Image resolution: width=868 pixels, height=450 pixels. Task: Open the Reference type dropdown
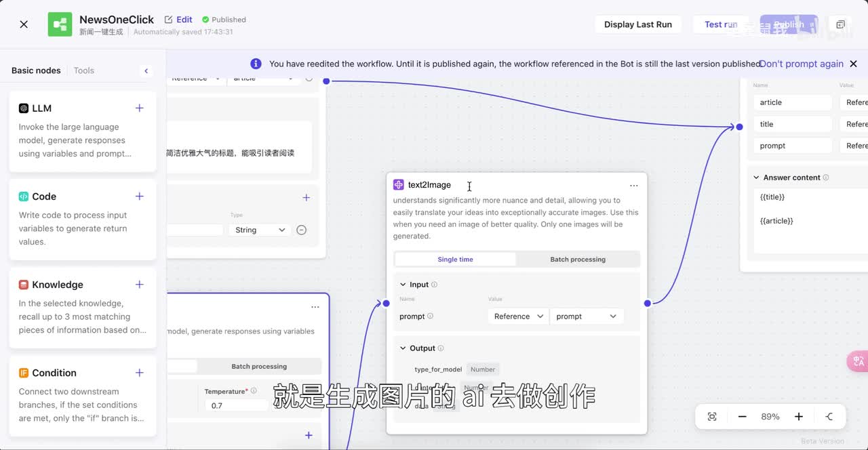(x=518, y=316)
